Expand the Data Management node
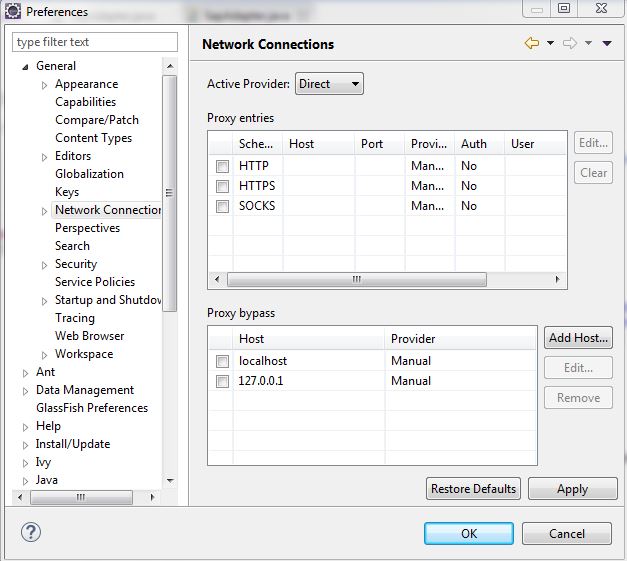The width and height of the screenshot is (627, 561). pos(26,391)
